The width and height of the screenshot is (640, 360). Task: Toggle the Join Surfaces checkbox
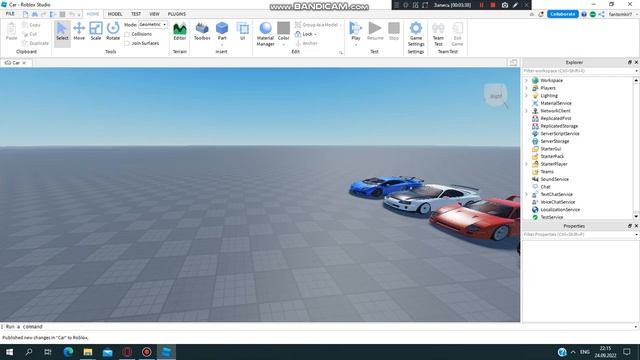127,43
